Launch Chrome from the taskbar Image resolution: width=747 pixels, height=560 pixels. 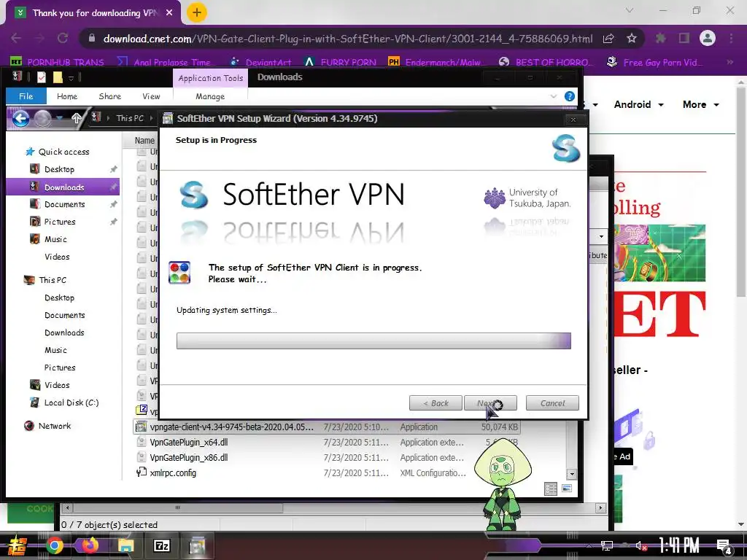pos(54,545)
